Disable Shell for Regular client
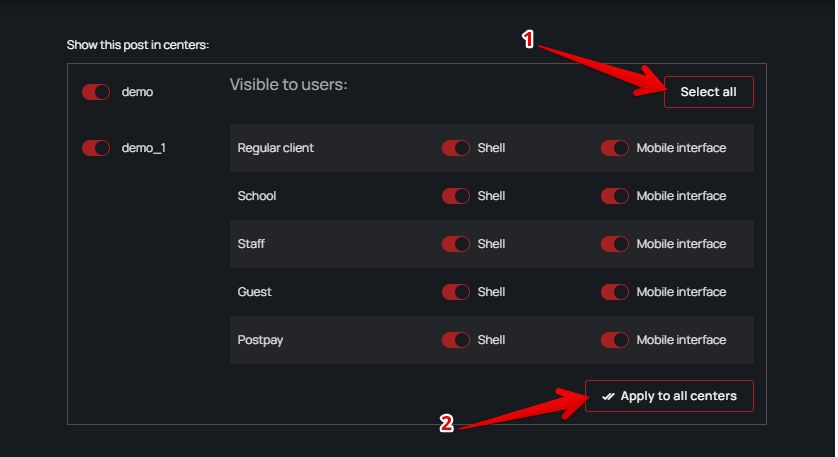Viewport: 838px width, 457px height. point(456,148)
